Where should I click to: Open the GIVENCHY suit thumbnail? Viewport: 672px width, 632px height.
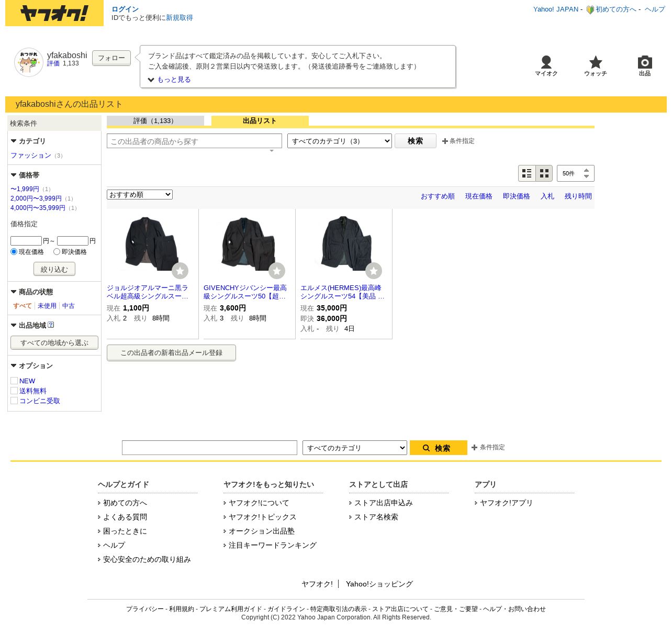[x=249, y=243]
